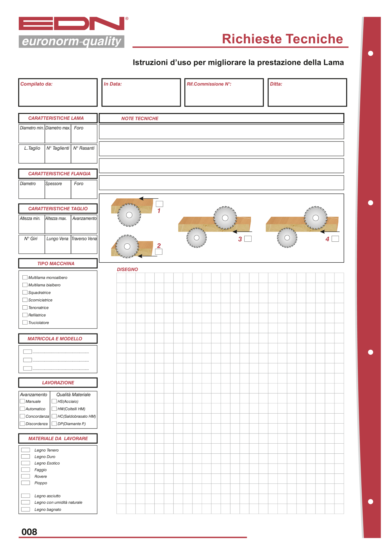Mark Legno con umidità naturale box
This screenshot has height=555, width=392.
tap(26, 502)
